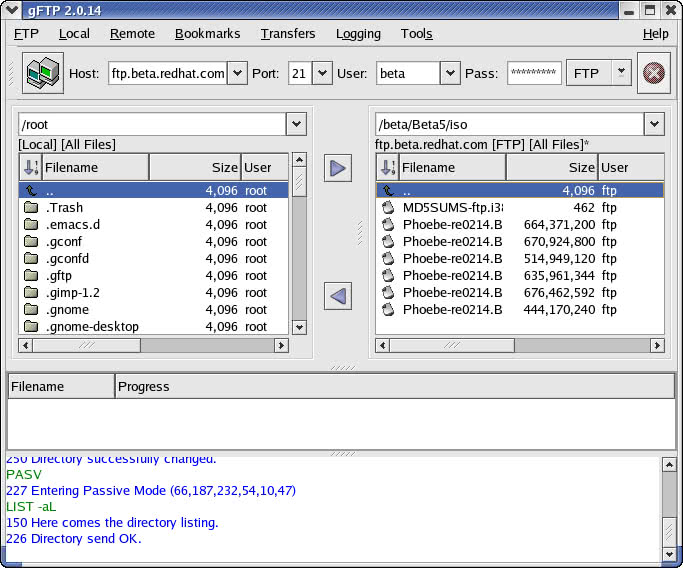This screenshot has height=568, width=683.
Task: Click the transfer queue Progress header
Action: click(x=395, y=386)
